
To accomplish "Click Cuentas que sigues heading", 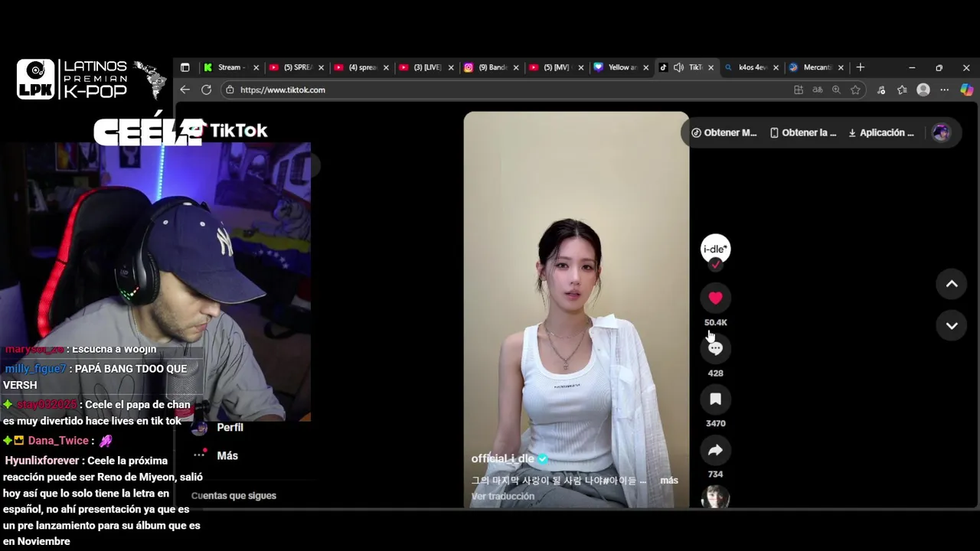I will (x=234, y=496).
